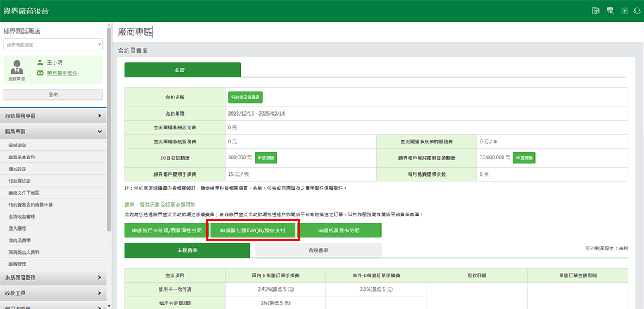This screenshot has height=309, width=644.
Task: Click 申請調額 beside 30日收款額度
Action: point(266,157)
